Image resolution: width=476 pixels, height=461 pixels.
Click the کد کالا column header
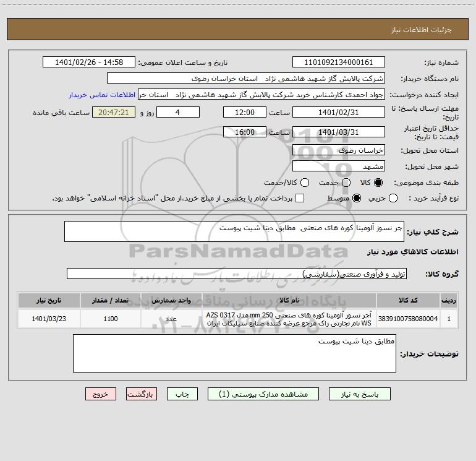[408, 300]
